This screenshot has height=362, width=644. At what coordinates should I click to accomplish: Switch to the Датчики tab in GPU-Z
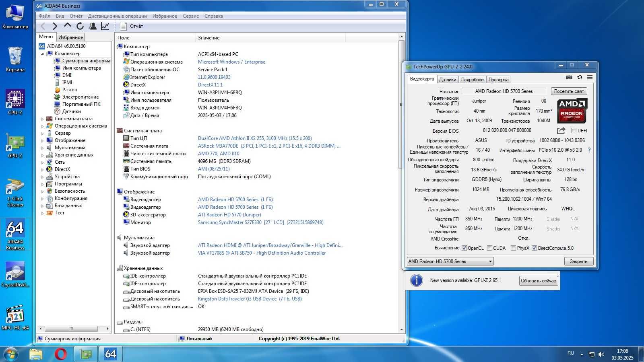pyautogui.click(x=448, y=80)
